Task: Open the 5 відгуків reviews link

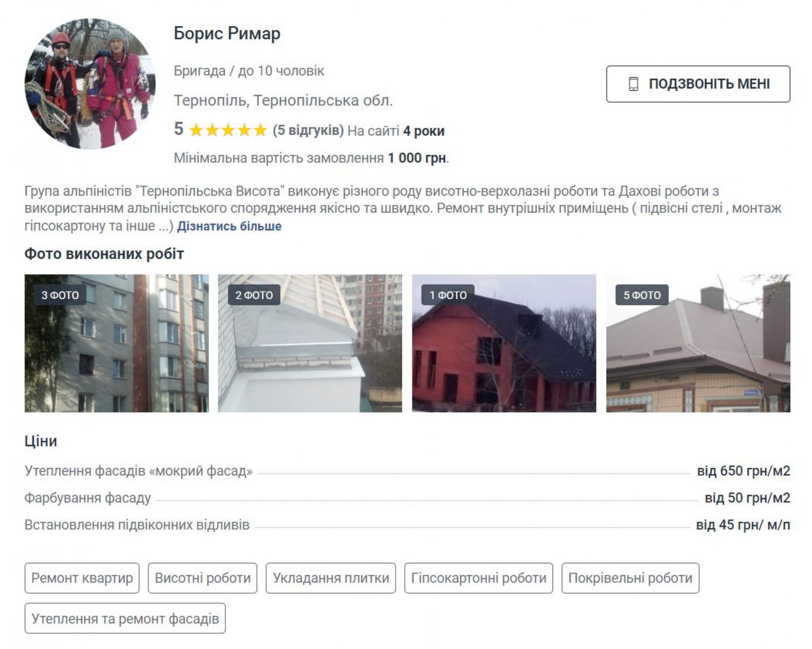Action: point(308,130)
